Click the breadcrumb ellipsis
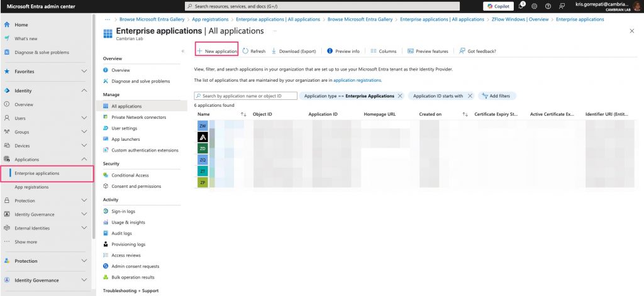This screenshot has width=644, height=296. pyautogui.click(x=108, y=19)
